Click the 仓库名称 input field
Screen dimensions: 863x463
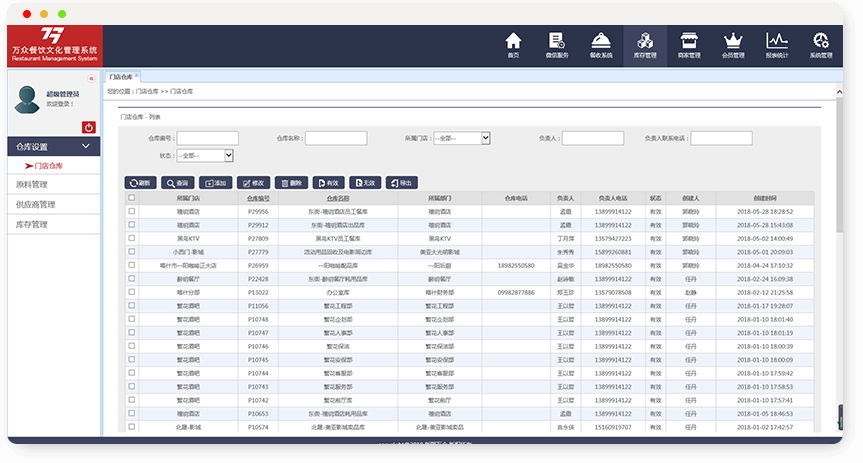pos(335,138)
